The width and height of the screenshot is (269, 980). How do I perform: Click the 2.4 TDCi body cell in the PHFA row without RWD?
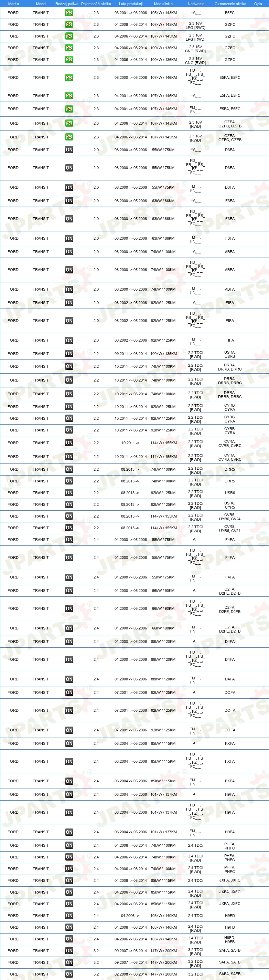tap(195, 845)
